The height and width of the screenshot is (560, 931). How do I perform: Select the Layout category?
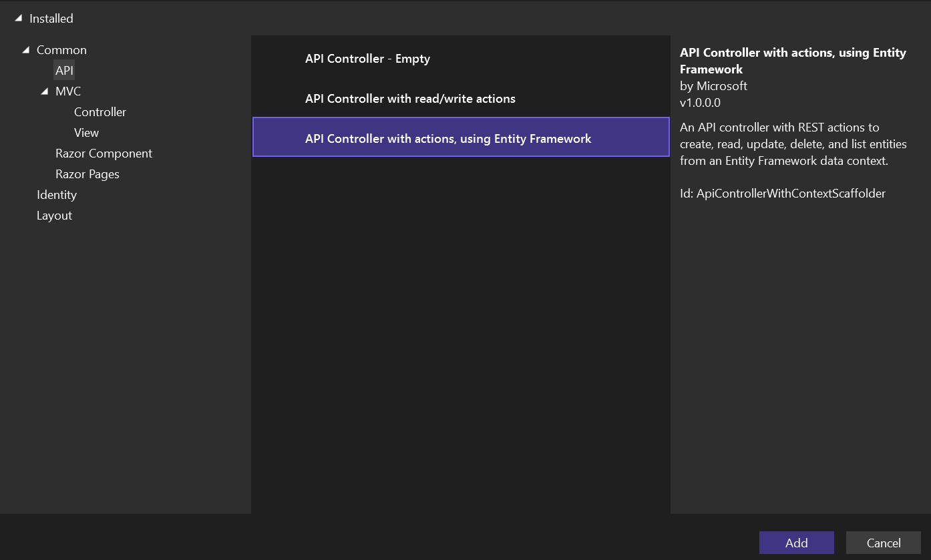click(54, 216)
